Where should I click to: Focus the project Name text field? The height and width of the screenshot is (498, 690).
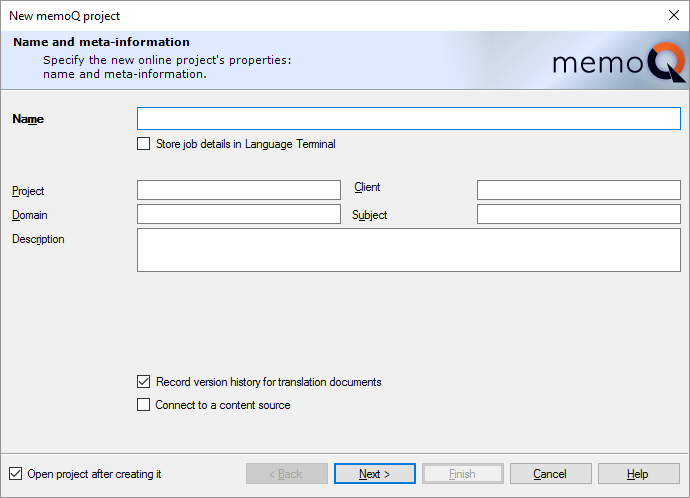coord(409,118)
